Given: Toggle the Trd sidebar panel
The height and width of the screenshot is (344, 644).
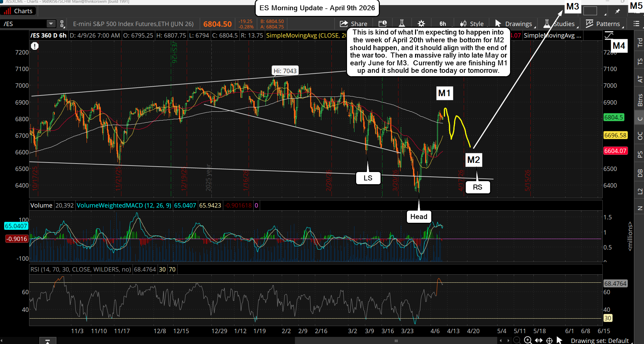Looking at the screenshot, I should (x=640, y=43).
